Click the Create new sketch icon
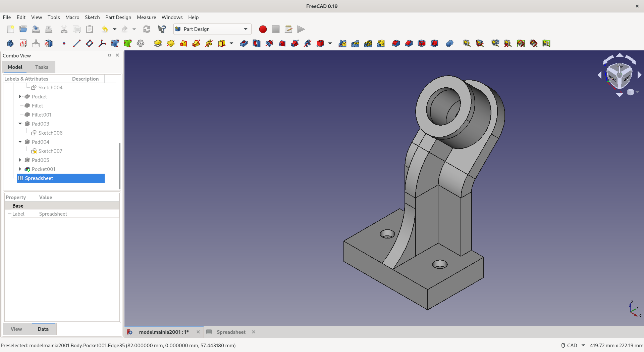644x352 pixels. [x=23, y=43]
